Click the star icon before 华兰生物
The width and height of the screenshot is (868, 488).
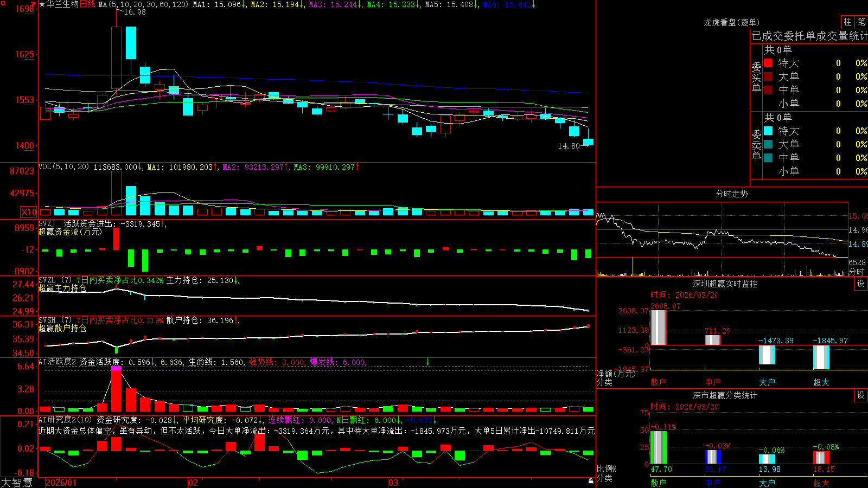(42, 4)
